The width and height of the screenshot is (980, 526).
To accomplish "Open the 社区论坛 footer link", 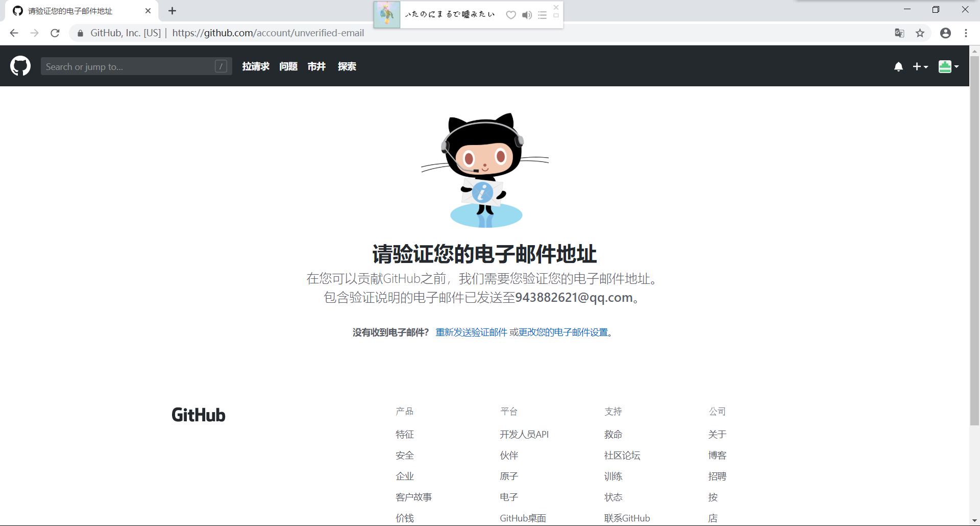I will [x=622, y=455].
